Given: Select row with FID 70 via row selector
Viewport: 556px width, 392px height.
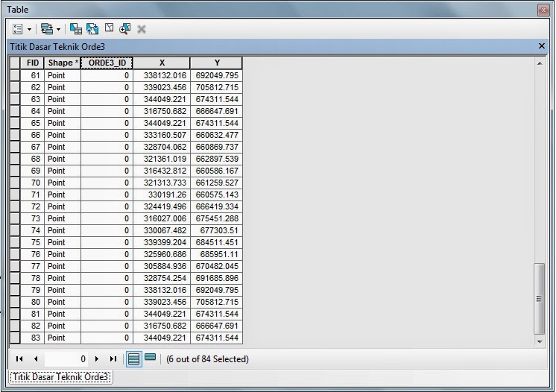Looking at the screenshot, I should tap(15, 183).
